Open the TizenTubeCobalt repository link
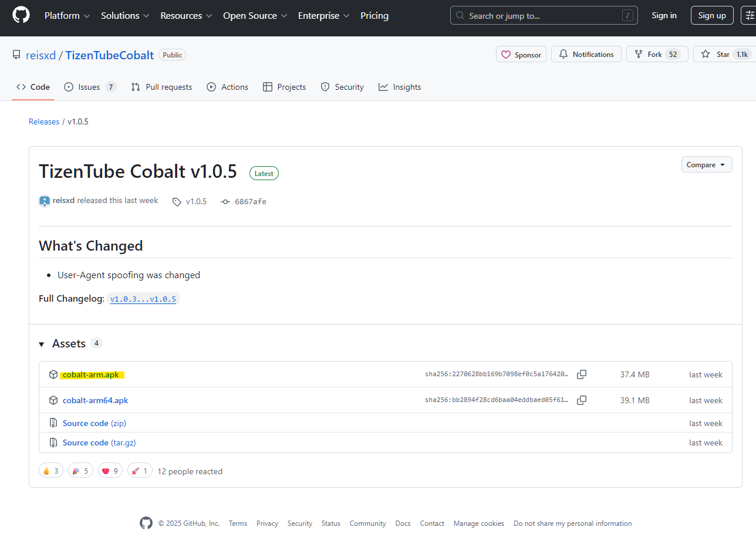Image resolution: width=756 pixels, height=537 pixels. [110, 55]
